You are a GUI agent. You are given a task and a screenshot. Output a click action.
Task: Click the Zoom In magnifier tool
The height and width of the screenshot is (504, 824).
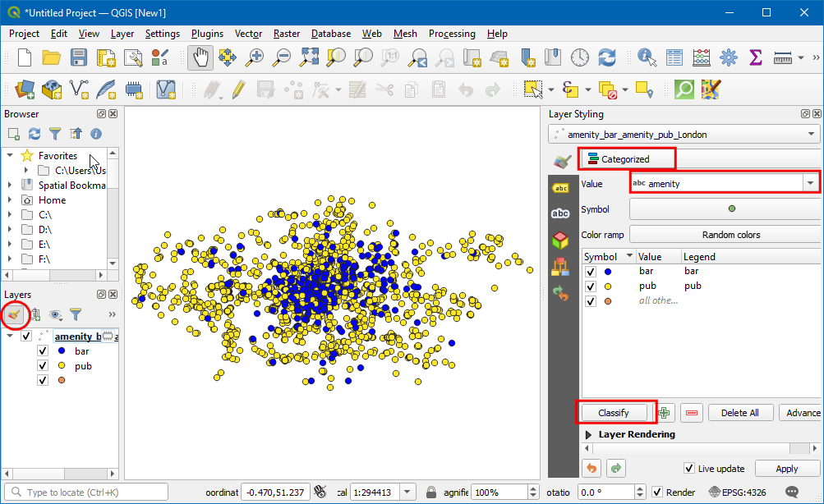click(255, 57)
